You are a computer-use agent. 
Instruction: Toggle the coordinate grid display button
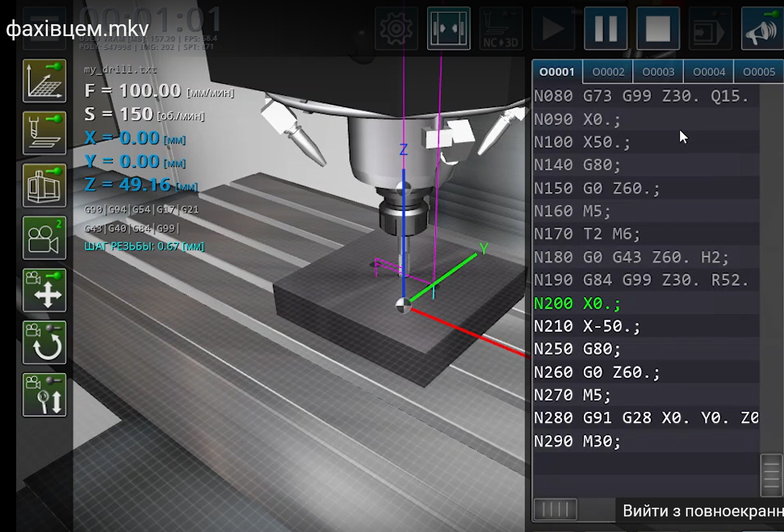click(x=44, y=81)
